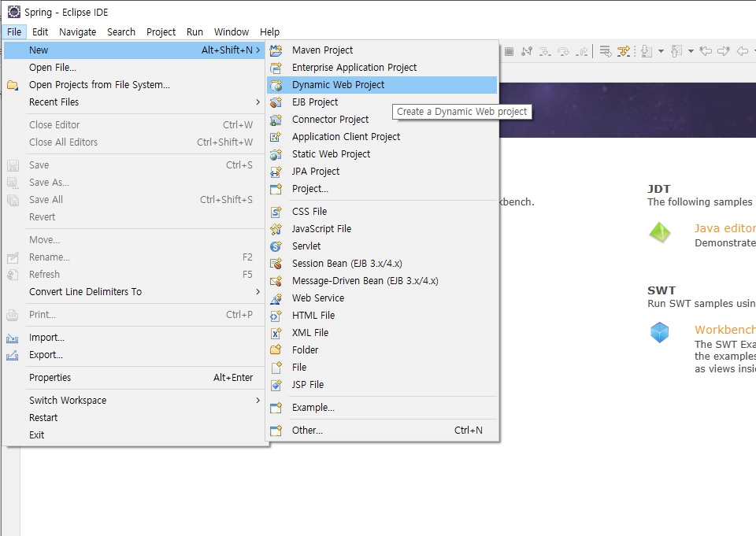Choose Exit from File menu
Screen dimensions: 756x536
click(135, 435)
